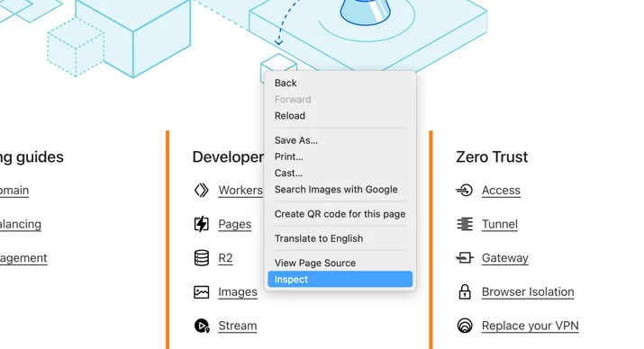Select Translate to English menu entry

[x=340, y=238]
